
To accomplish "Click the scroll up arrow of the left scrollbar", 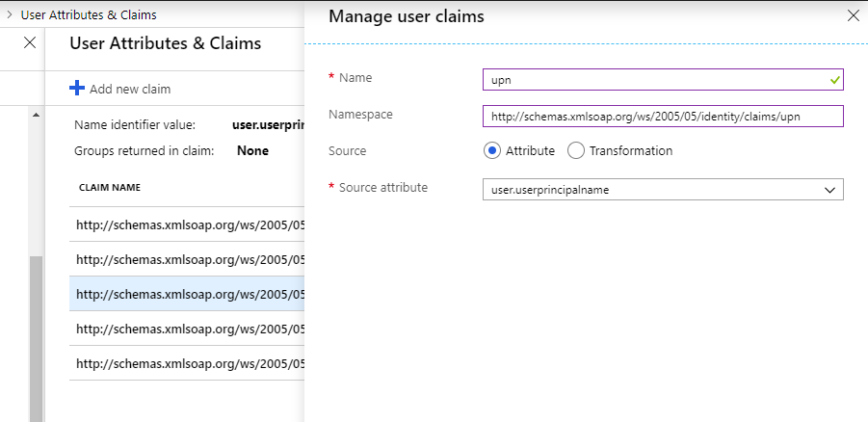I will click(x=36, y=115).
